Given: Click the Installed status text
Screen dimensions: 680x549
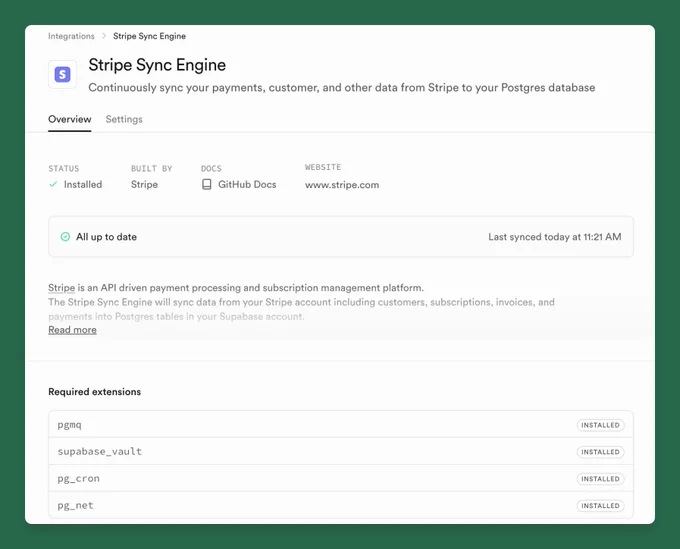Looking at the screenshot, I should coord(83,184).
